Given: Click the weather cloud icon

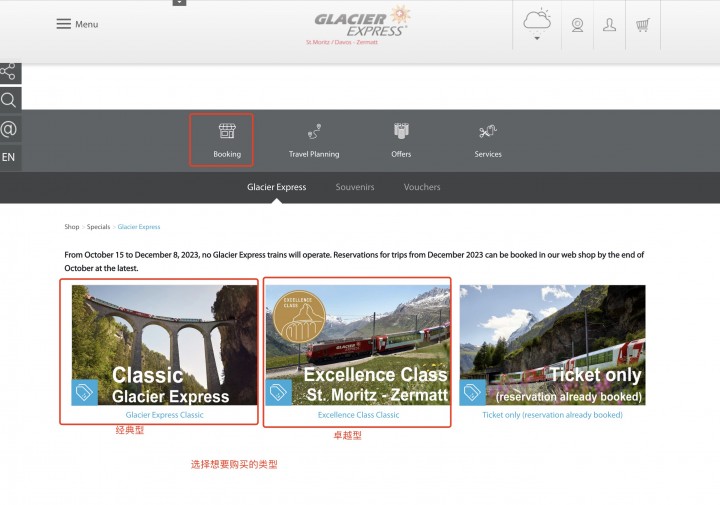Looking at the screenshot, I should (537, 21).
